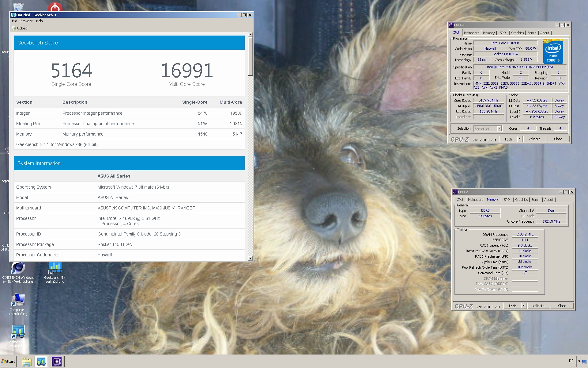Click the Memory performance row in Geekbench
Screen dimensions: 588x368
pos(129,134)
